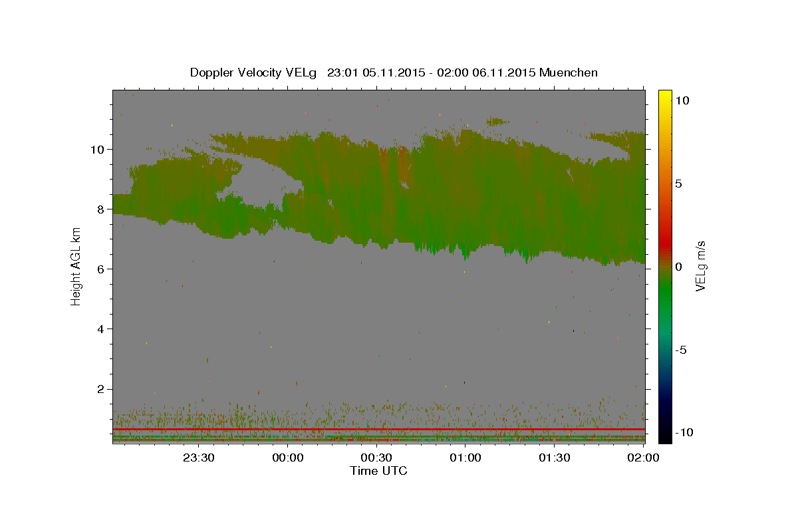Image resolution: width=798 pixels, height=532 pixels.
Task: Click the colorbar label 0
Action: coord(679,267)
